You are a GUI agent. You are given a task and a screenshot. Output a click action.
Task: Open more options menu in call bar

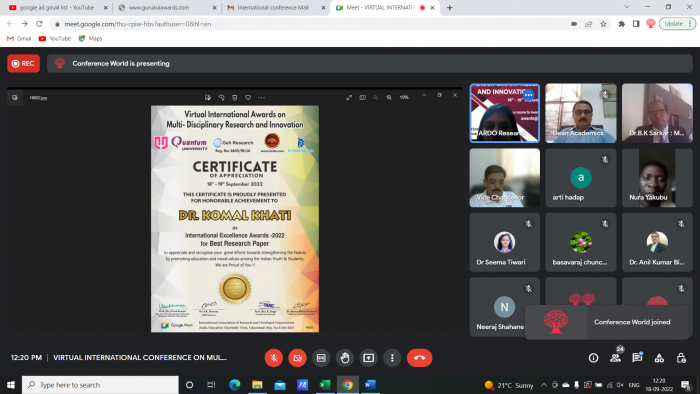(x=392, y=358)
